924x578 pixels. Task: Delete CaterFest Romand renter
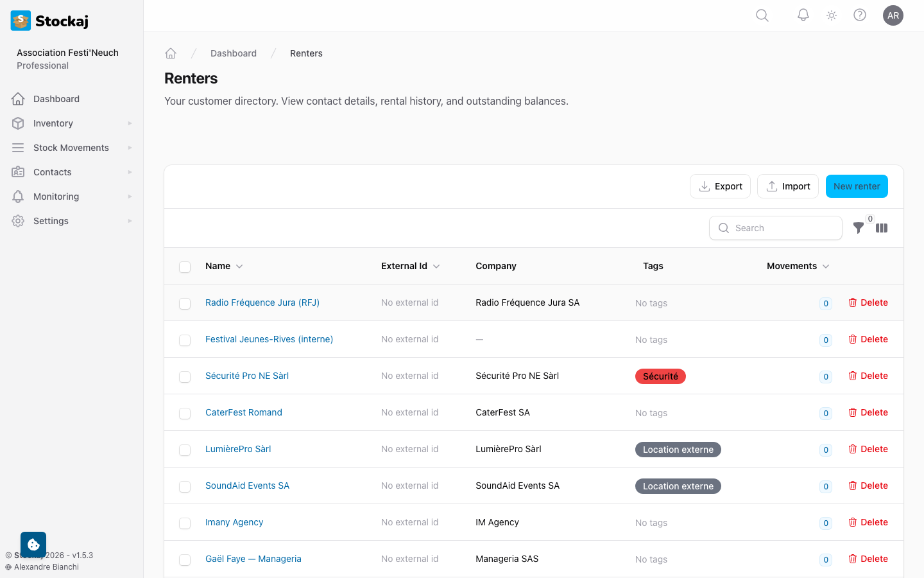tap(868, 412)
